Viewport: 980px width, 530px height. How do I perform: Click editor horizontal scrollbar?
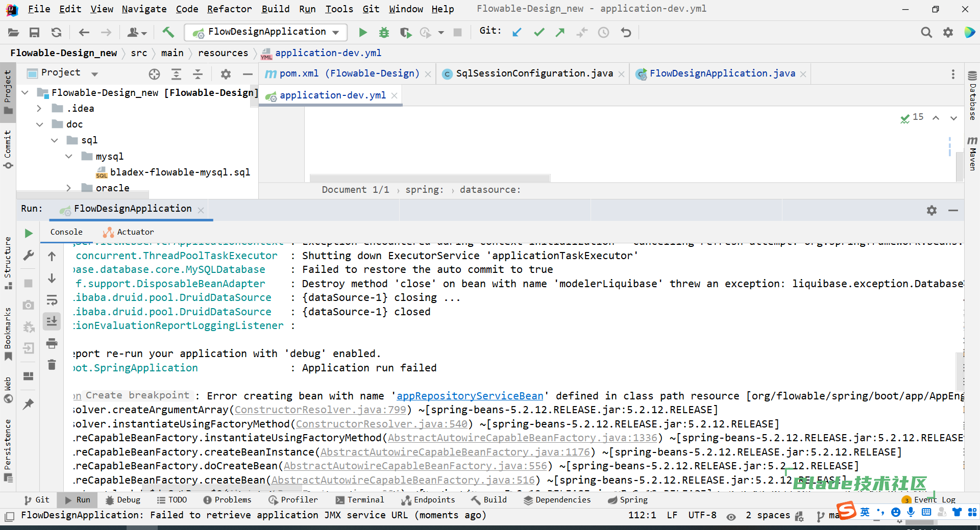(x=430, y=178)
